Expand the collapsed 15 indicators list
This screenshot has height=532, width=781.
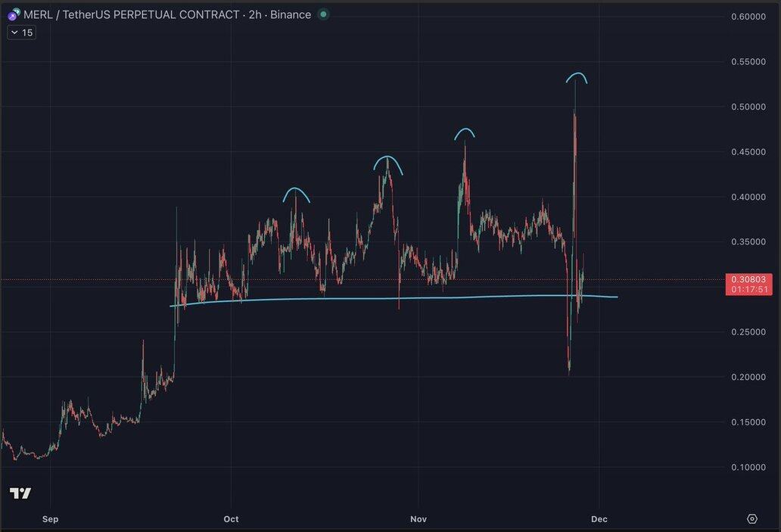21,33
